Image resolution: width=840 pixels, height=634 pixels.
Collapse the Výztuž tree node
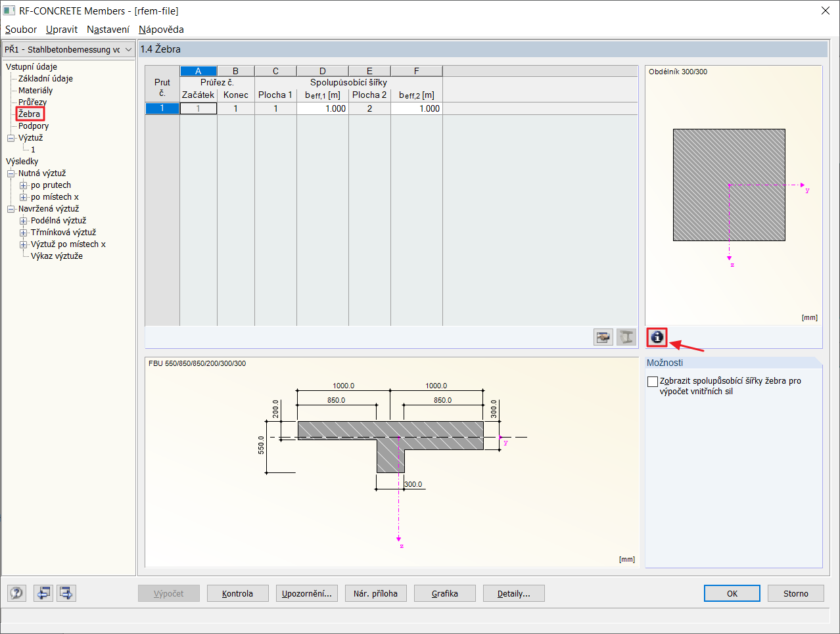11,138
